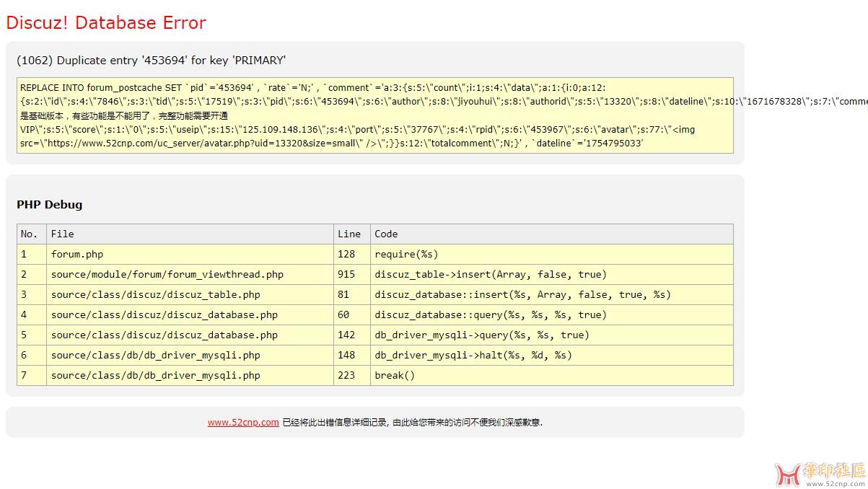Click the 'No.' column header
This screenshot has width=868, height=489.
pos(32,234)
